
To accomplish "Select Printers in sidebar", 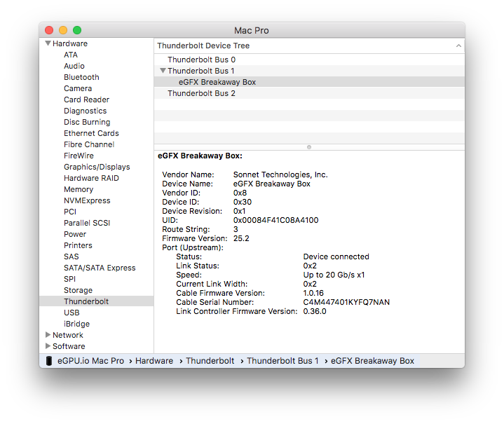I will tap(78, 245).
